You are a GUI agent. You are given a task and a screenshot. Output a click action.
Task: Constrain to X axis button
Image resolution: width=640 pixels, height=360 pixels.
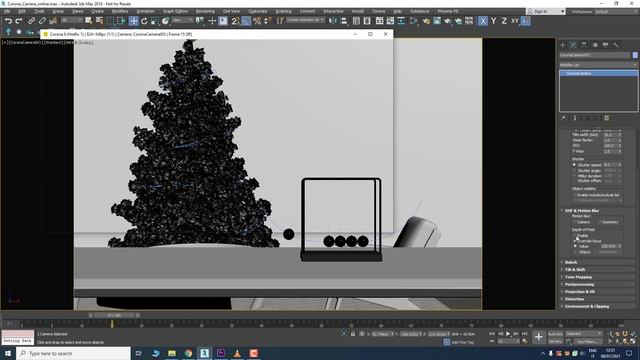[483, 20]
